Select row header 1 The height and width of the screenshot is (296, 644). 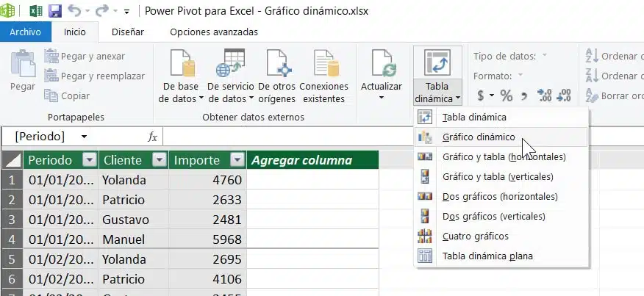[x=12, y=180]
